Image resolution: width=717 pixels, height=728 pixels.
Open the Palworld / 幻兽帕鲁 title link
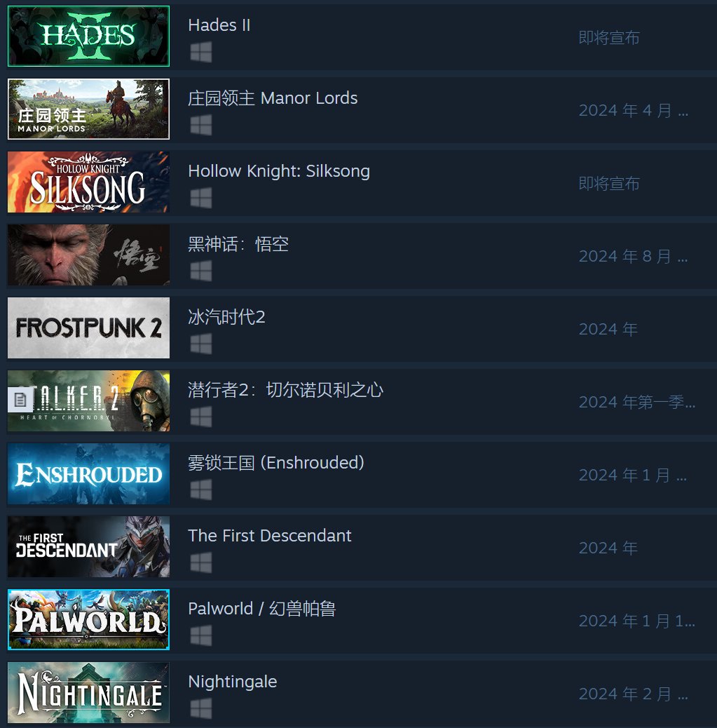pyautogui.click(x=261, y=608)
